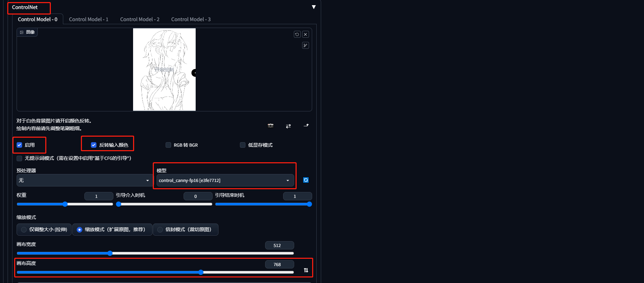The width and height of the screenshot is (644, 283).
Task: Click the 画布宽度 512 value field
Action: (279, 245)
